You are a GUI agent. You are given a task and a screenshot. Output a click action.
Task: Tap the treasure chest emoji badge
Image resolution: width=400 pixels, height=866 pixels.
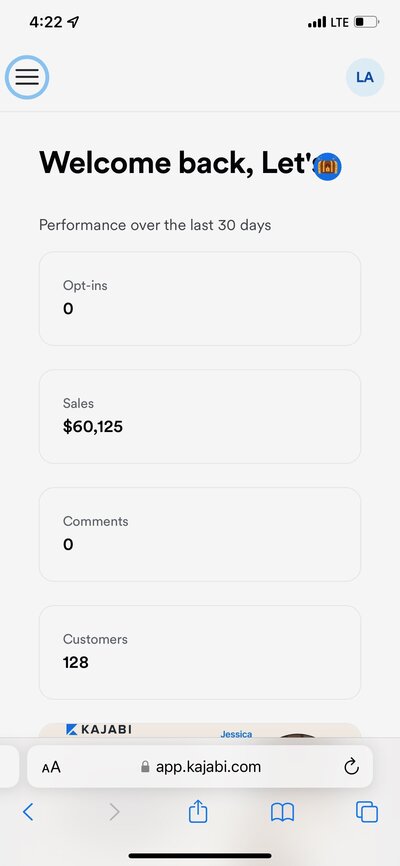click(x=327, y=167)
